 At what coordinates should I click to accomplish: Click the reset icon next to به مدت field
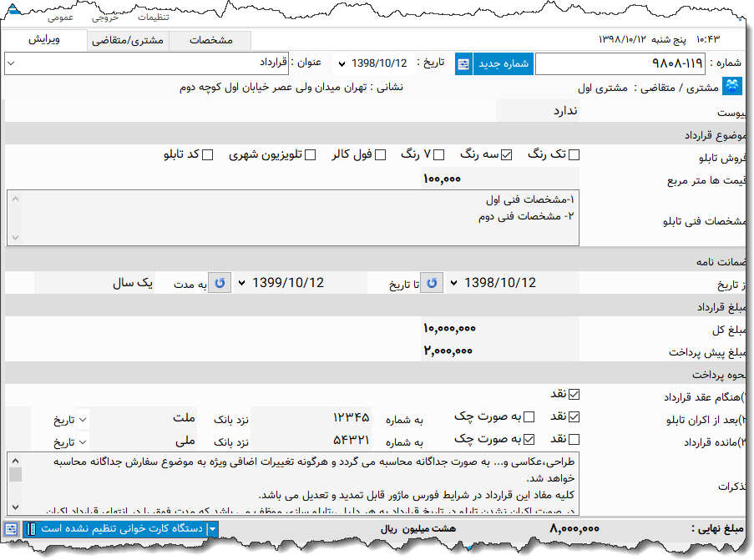tap(220, 282)
